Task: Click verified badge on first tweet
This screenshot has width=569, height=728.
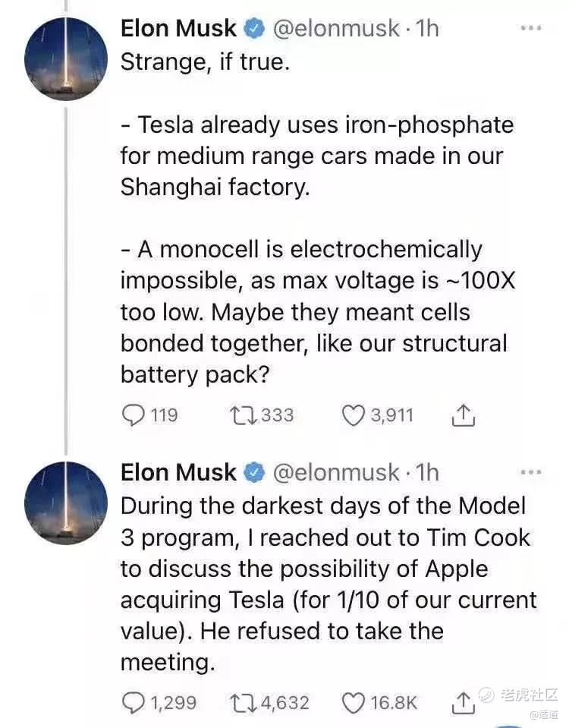Action: pyautogui.click(x=254, y=30)
